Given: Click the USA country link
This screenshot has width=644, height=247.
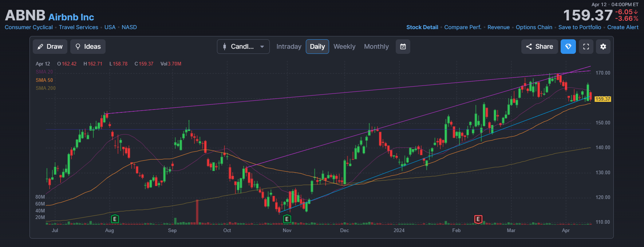Looking at the screenshot, I should (110, 27).
